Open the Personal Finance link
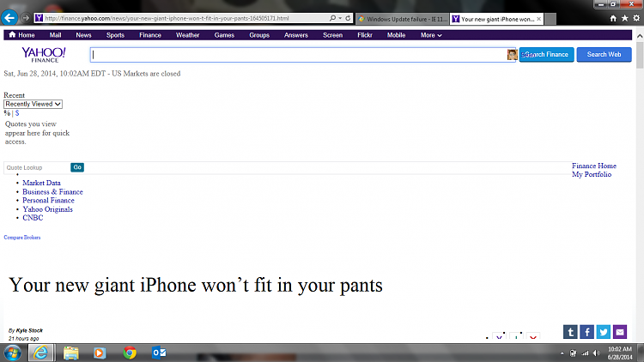 [48, 200]
